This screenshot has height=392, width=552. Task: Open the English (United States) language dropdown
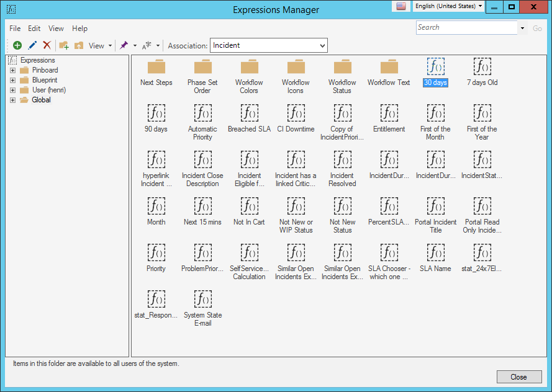pyautogui.click(x=448, y=6)
